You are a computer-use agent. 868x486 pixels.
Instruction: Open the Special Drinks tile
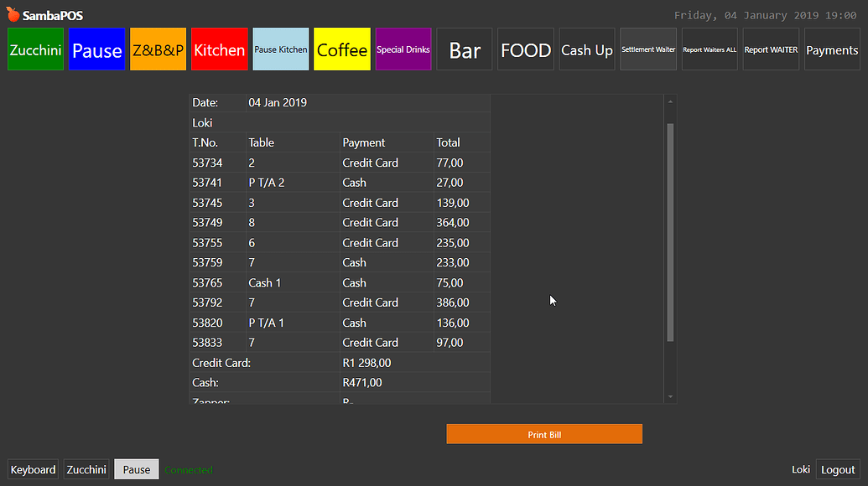403,49
